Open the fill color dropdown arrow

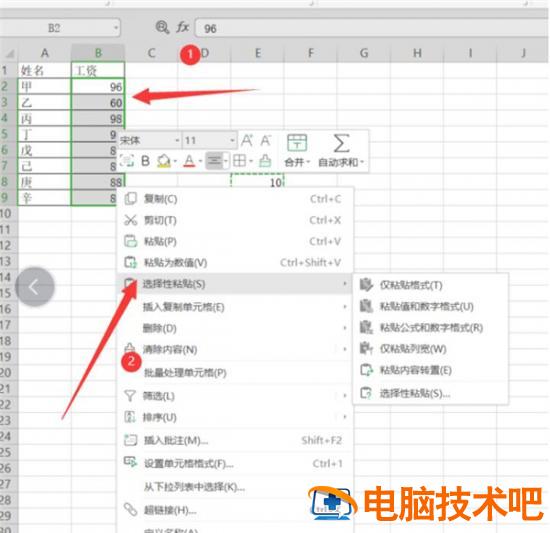click(174, 162)
